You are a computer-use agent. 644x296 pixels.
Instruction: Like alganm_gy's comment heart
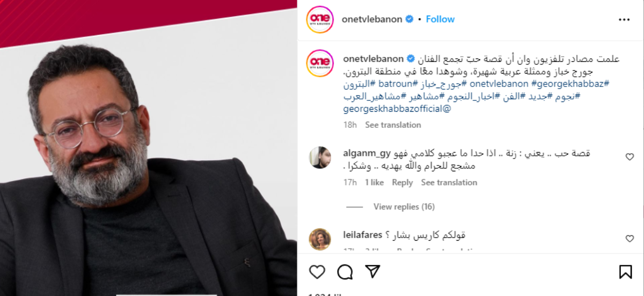point(630,157)
